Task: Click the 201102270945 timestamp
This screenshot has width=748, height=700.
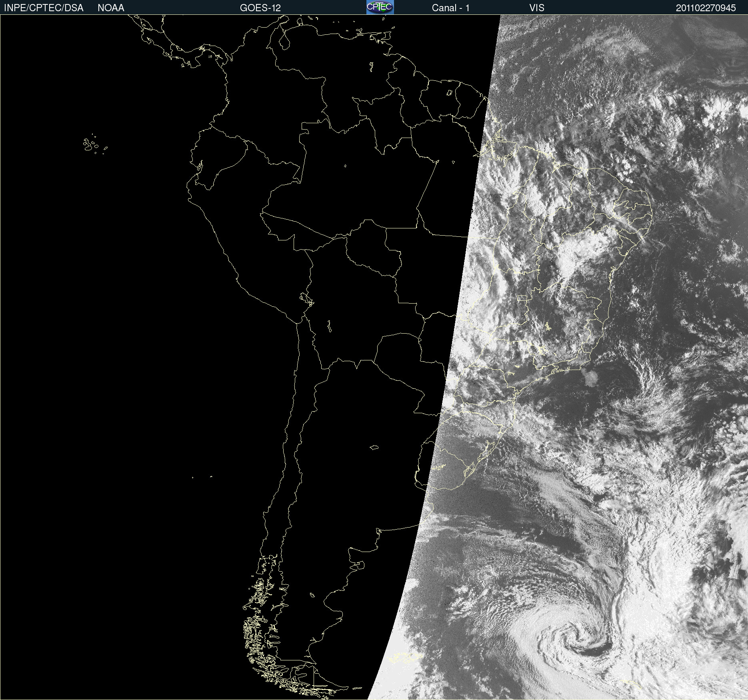Action: click(x=706, y=8)
